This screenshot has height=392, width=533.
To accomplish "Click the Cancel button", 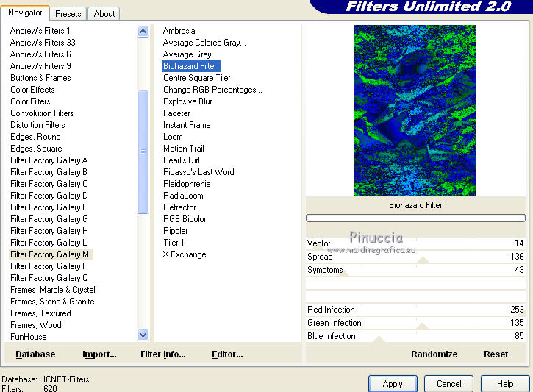I will pos(448,384).
